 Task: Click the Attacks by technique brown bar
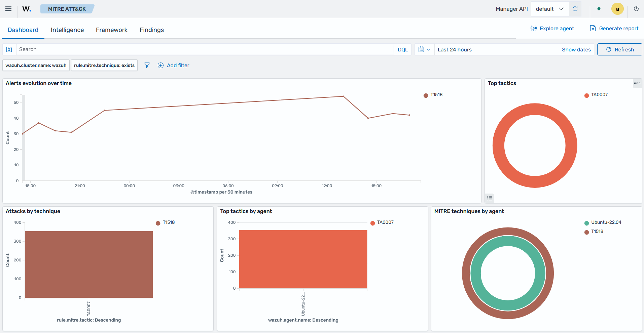[89, 264]
